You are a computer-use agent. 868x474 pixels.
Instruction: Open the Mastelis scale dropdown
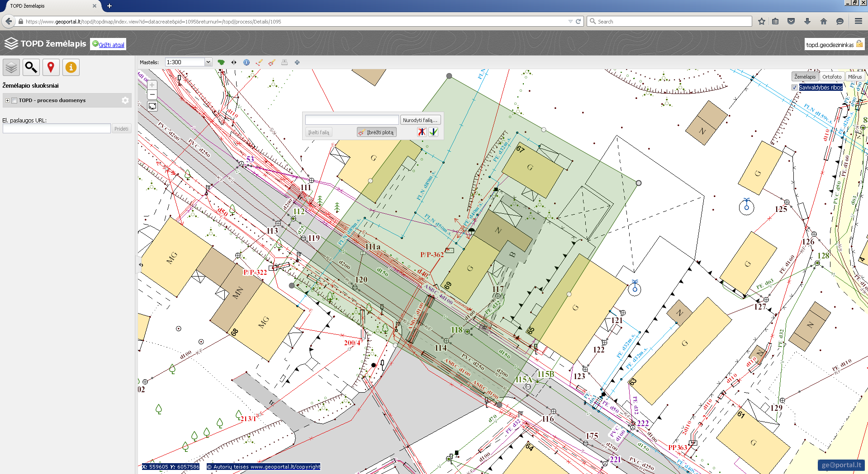pyautogui.click(x=208, y=62)
